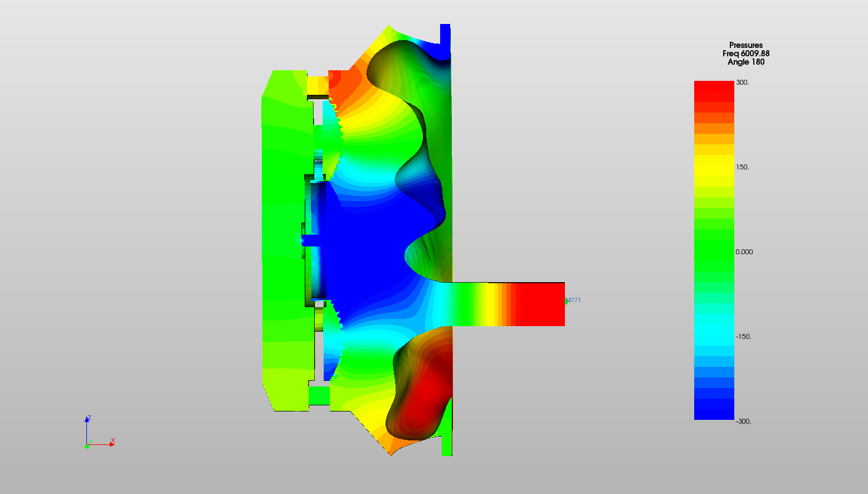Select the green node marker 34771

pos(566,301)
